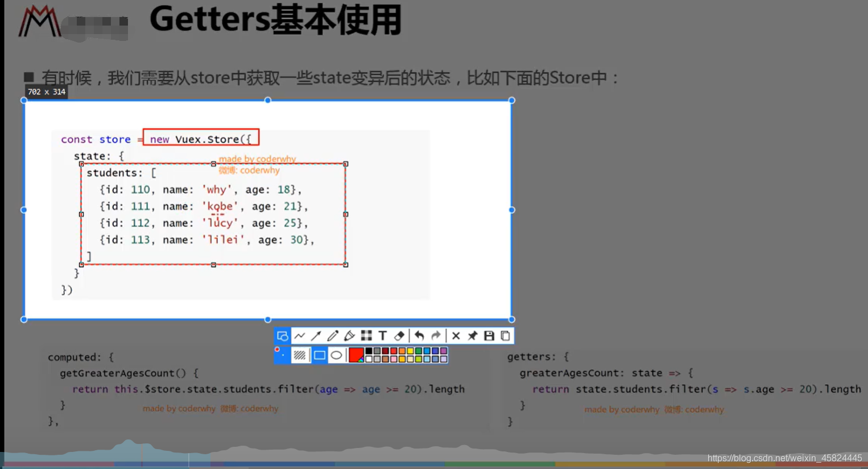This screenshot has height=469, width=868.
Task: Select the pencil freehand tool
Action: point(333,336)
